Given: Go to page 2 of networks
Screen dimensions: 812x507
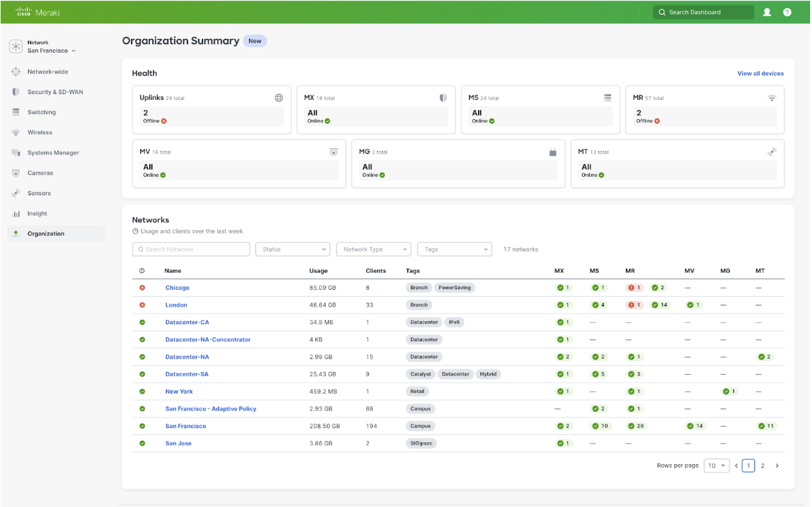Looking at the screenshot, I should (x=763, y=466).
